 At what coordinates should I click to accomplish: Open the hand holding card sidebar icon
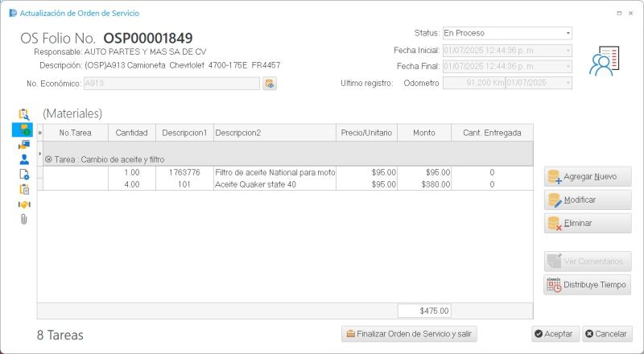[x=24, y=145]
